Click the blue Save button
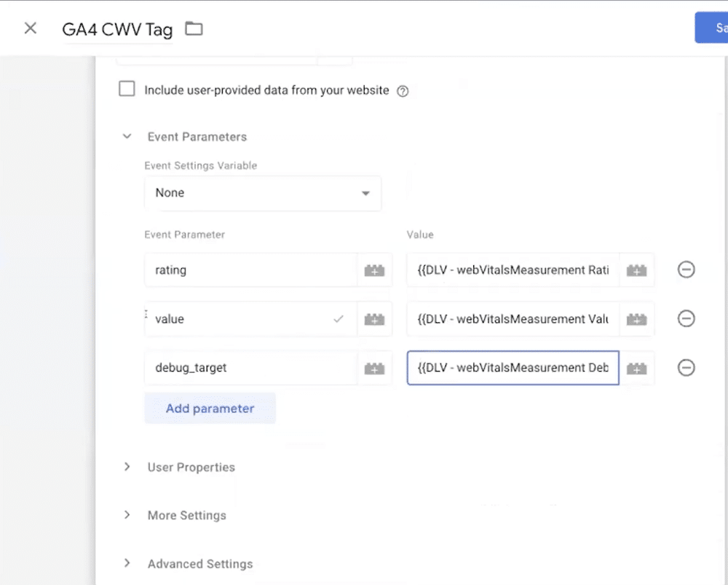The height and width of the screenshot is (585, 728). pyautogui.click(x=711, y=28)
